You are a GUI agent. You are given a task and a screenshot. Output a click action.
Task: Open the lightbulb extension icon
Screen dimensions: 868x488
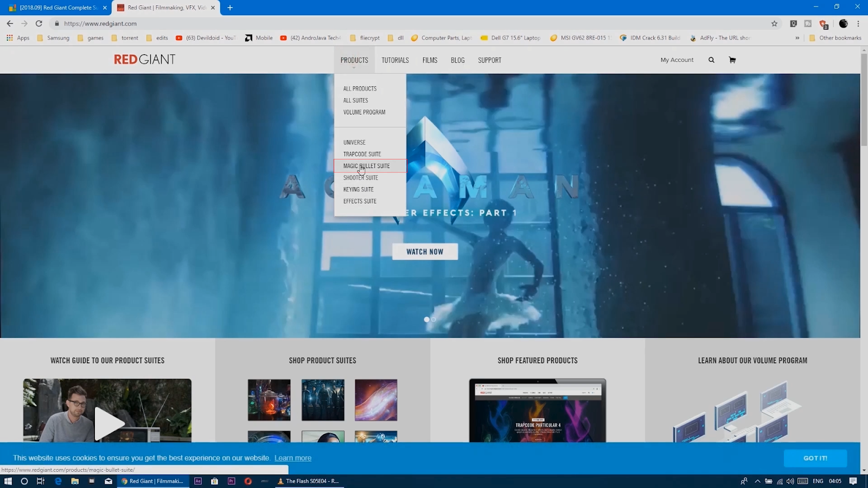[793, 23]
